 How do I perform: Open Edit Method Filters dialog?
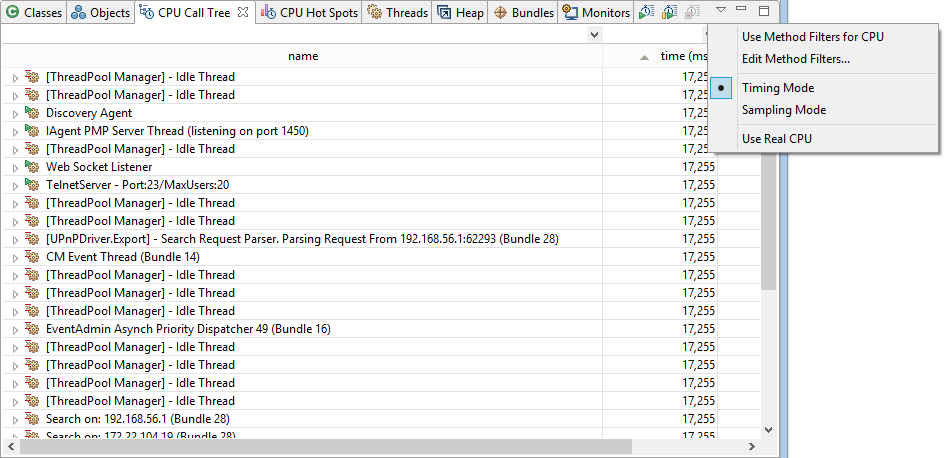[795, 59]
